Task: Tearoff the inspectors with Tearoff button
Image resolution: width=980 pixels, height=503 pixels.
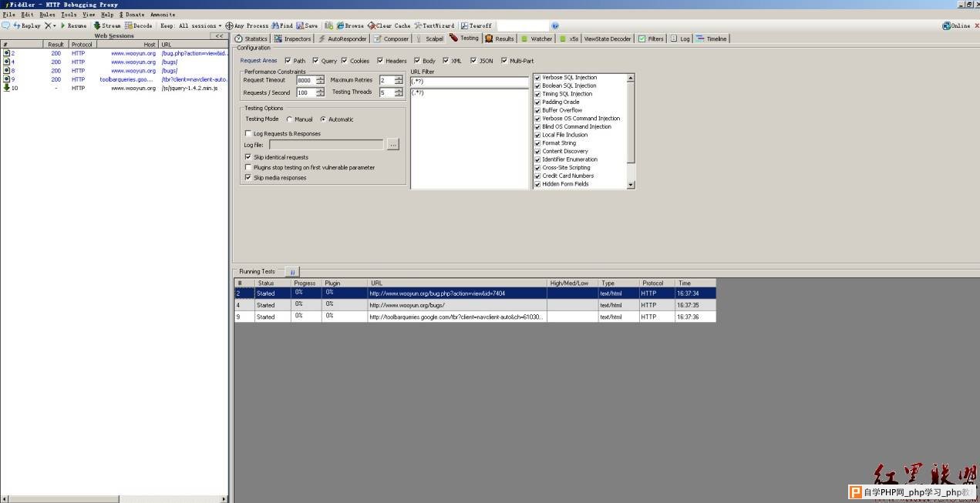Action: coord(477,25)
